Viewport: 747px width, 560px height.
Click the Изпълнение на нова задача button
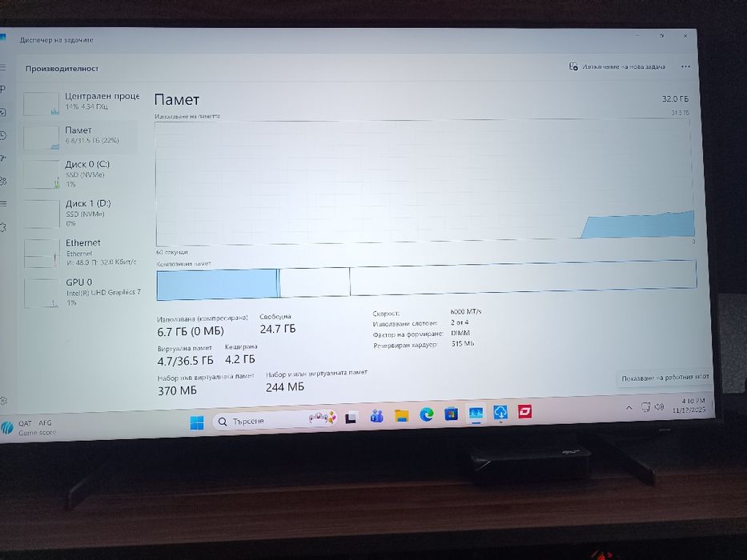pyautogui.click(x=617, y=66)
